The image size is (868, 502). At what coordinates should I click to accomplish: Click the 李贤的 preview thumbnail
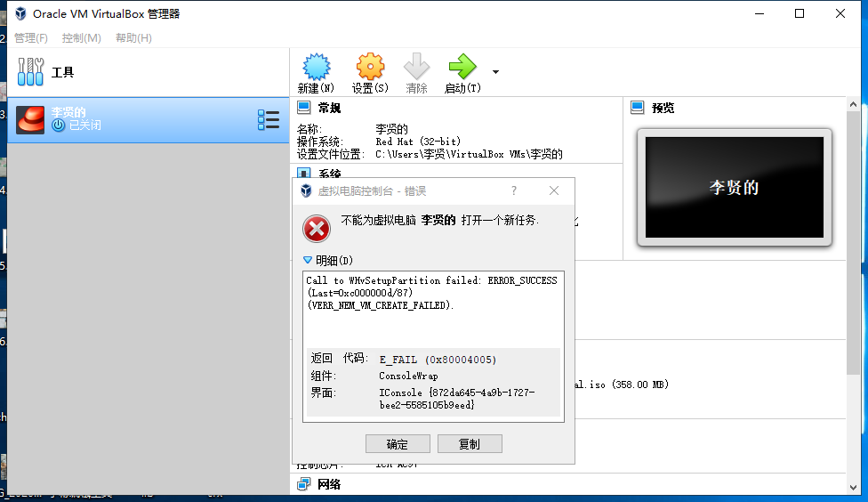click(734, 187)
